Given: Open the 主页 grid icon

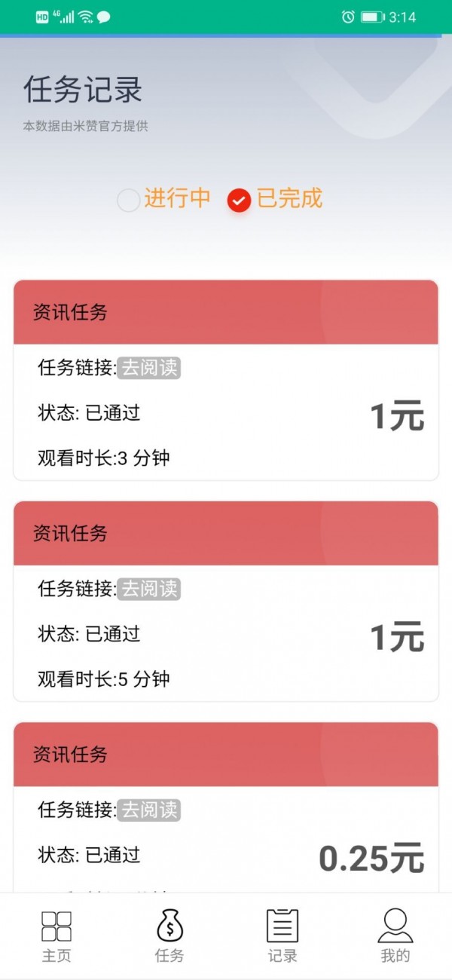Looking at the screenshot, I should coord(56,926).
